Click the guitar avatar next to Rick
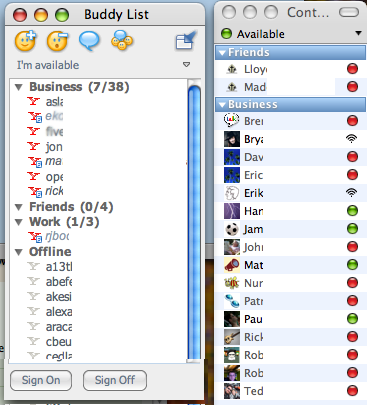Viewport: 367px width, 405px height. click(x=232, y=337)
